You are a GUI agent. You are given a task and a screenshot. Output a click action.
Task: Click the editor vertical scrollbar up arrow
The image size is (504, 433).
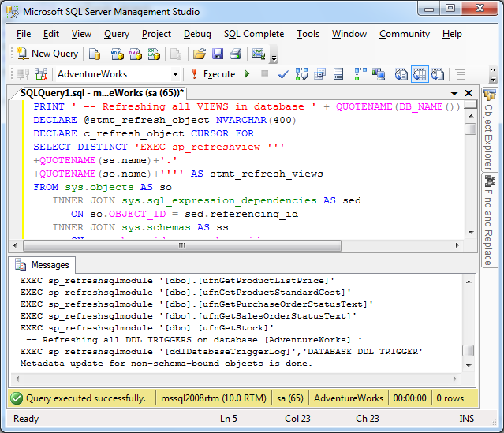pos(471,116)
